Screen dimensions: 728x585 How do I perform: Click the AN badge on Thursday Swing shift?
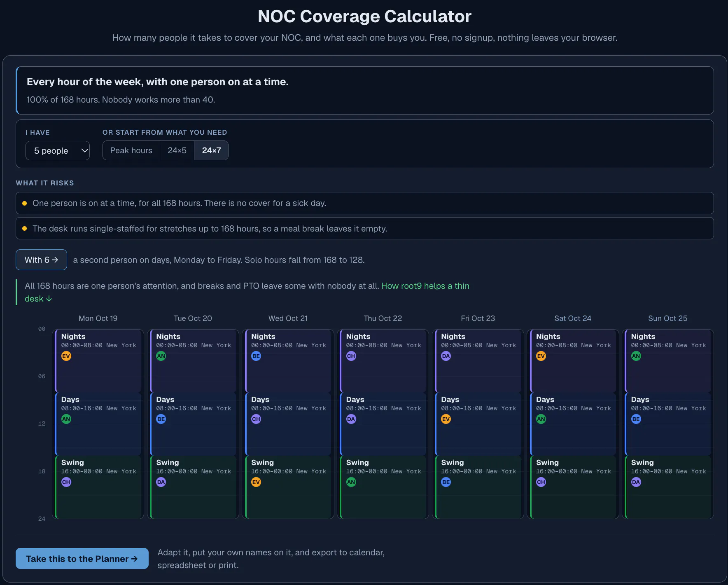pyautogui.click(x=351, y=482)
